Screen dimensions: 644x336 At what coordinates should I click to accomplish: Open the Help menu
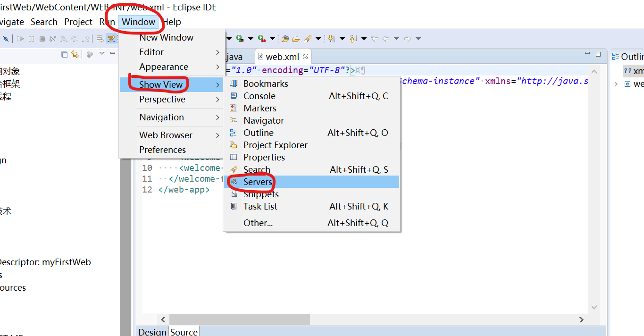tap(172, 22)
